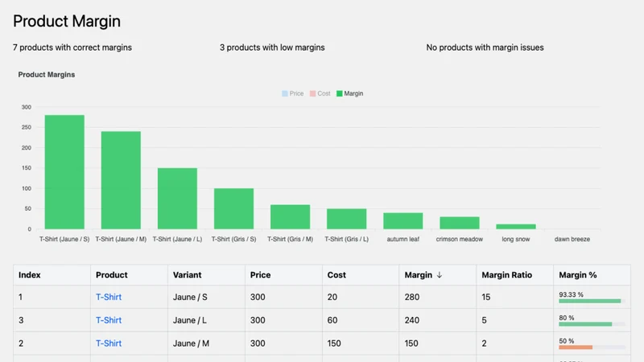The image size is (644, 362).
Task: Click 'No products with margin issues' summary
Action: [485, 47]
